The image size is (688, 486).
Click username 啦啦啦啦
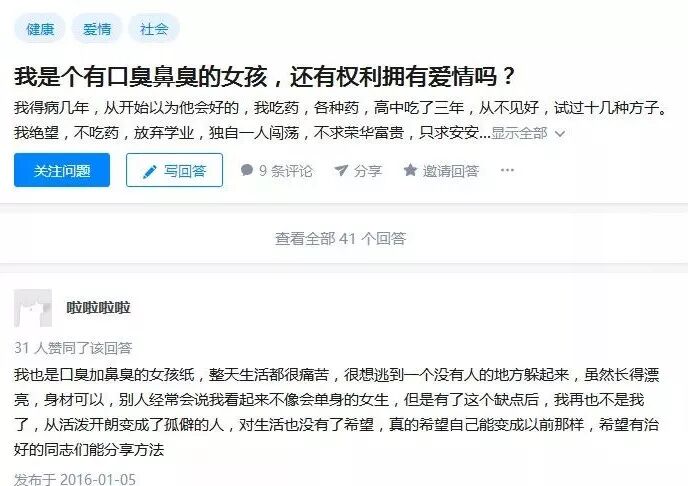(x=98, y=308)
